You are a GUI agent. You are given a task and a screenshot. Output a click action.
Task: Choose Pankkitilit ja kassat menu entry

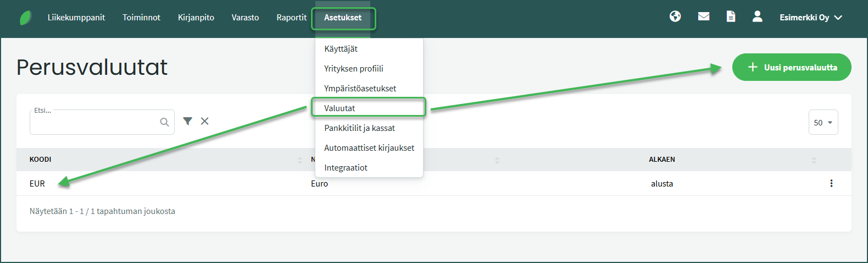click(x=359, y=128)
